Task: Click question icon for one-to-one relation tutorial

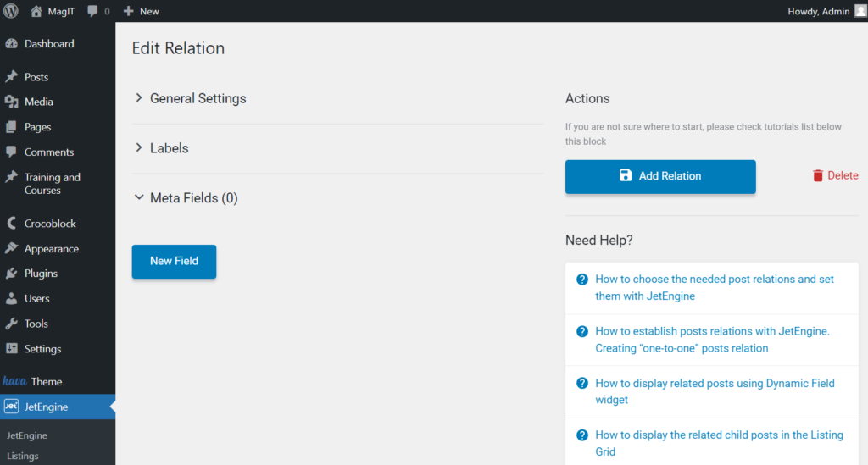Action: [x=581, y=331]
